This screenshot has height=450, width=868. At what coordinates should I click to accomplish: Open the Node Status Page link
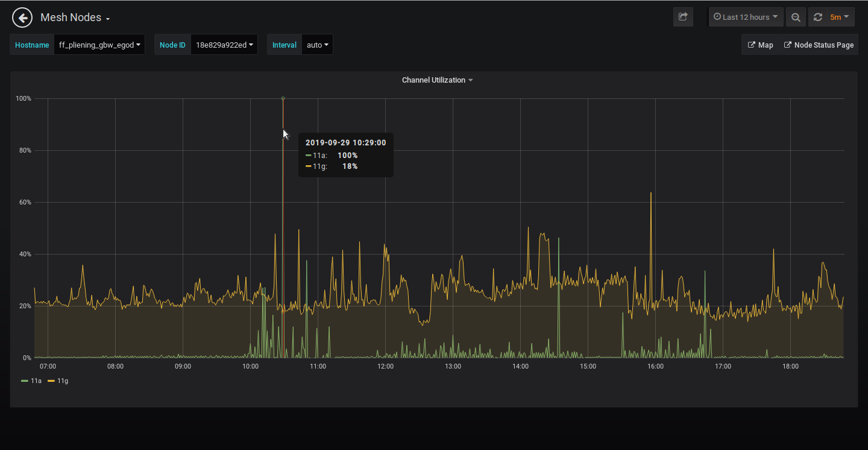coord(823,45)
